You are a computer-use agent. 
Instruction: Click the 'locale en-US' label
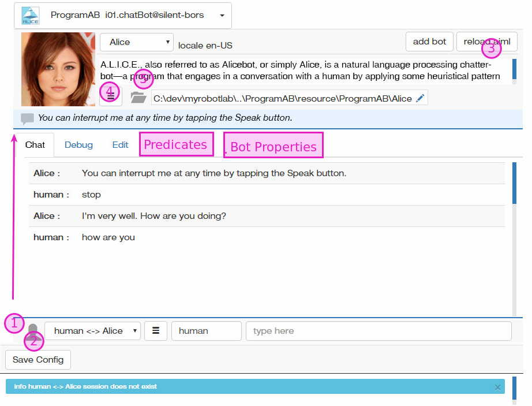pos(205,46)
